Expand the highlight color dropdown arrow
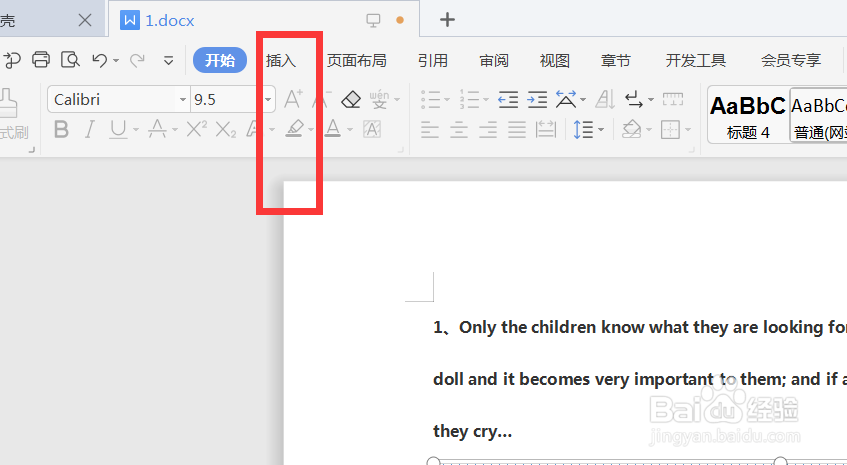Image resolution: width=847 pixels, height=465 pixels. coord(311,130)
